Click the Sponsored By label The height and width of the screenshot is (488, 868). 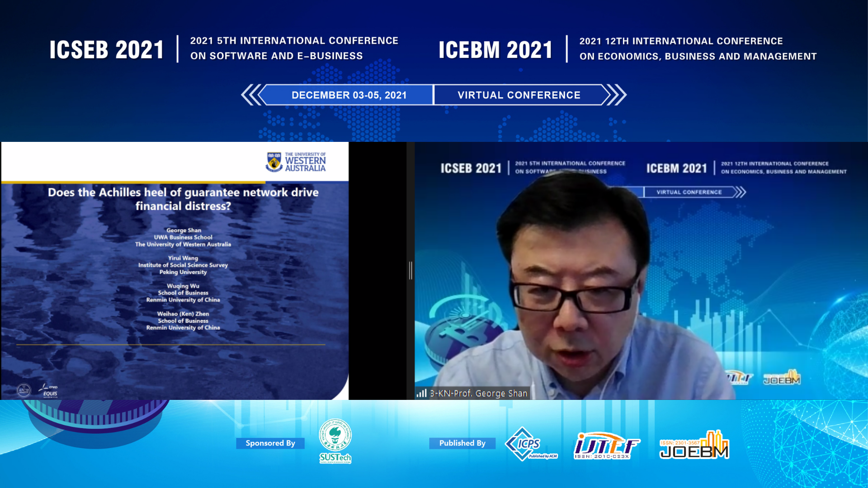(270, 443)
